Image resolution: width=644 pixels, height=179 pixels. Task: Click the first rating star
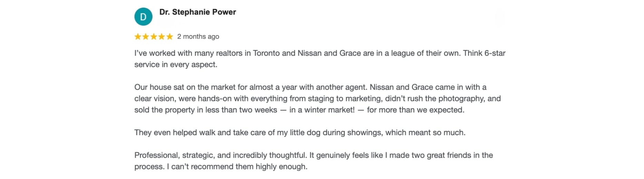click(138, 37)
